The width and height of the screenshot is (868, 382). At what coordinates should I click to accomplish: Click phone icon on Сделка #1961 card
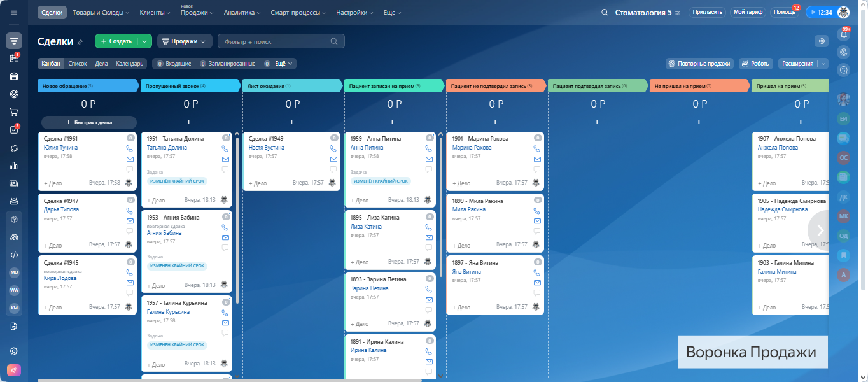pyautogui.click(x=130, y=148)
